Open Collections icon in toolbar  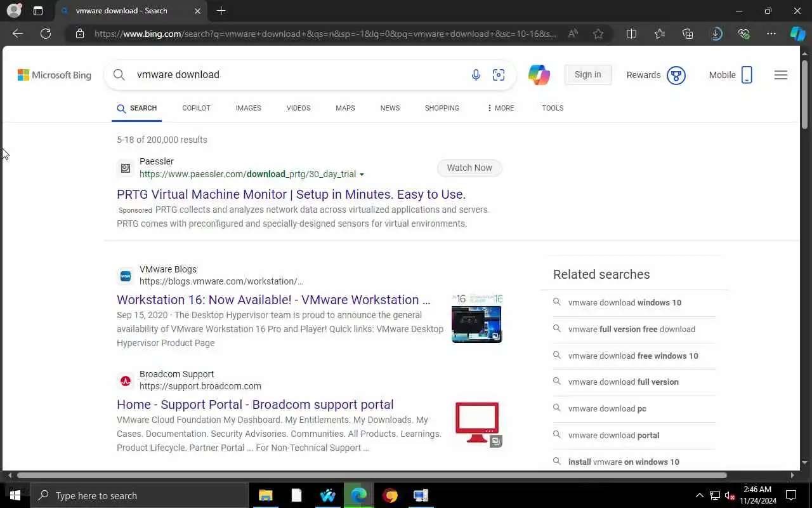click(x=688, y=34)
